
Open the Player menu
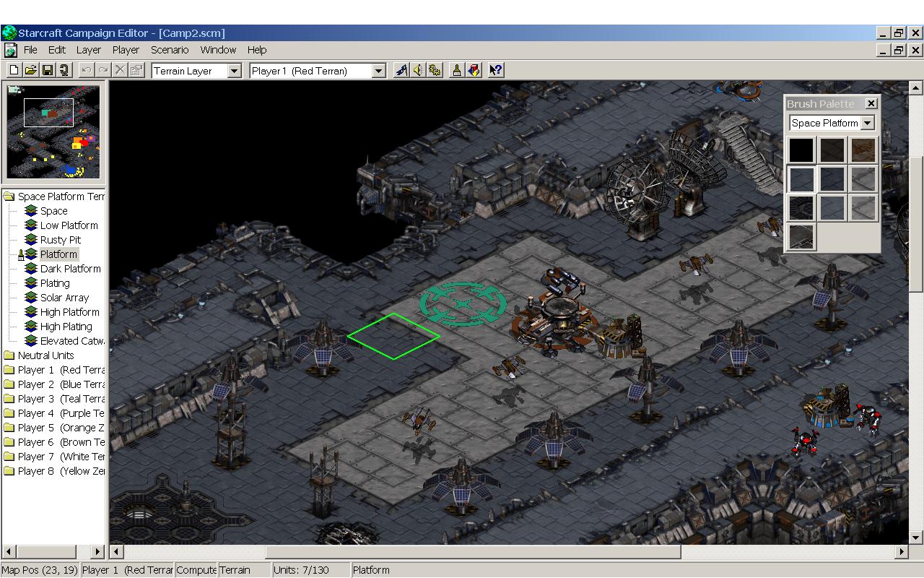click(126, 50)
